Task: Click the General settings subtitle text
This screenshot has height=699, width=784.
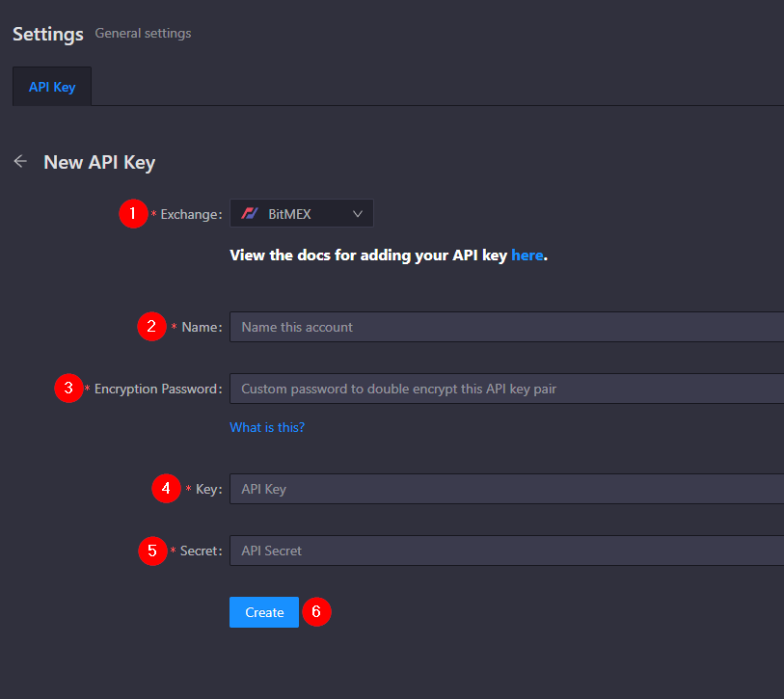Action: 143,33
